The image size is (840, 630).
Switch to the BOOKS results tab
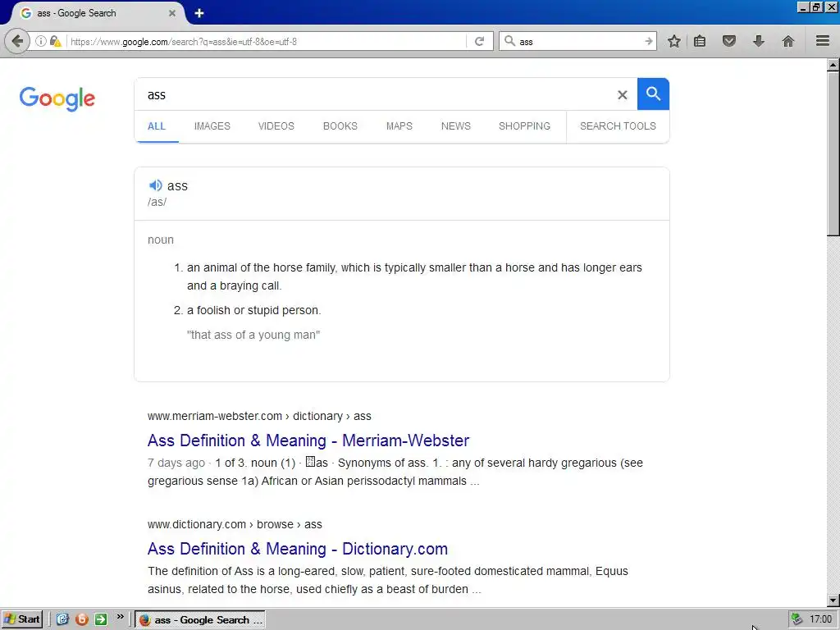pyautogui.click(x=340, y=126)
